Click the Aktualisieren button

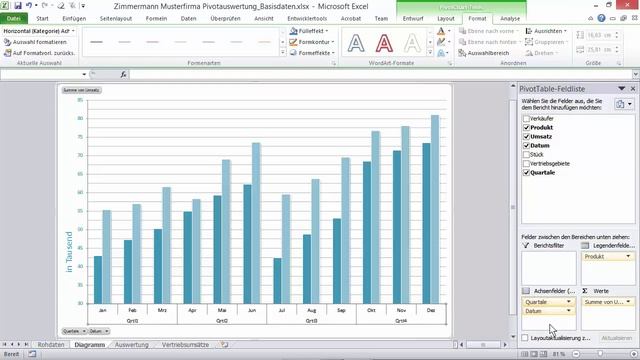[x=616, y=338]
